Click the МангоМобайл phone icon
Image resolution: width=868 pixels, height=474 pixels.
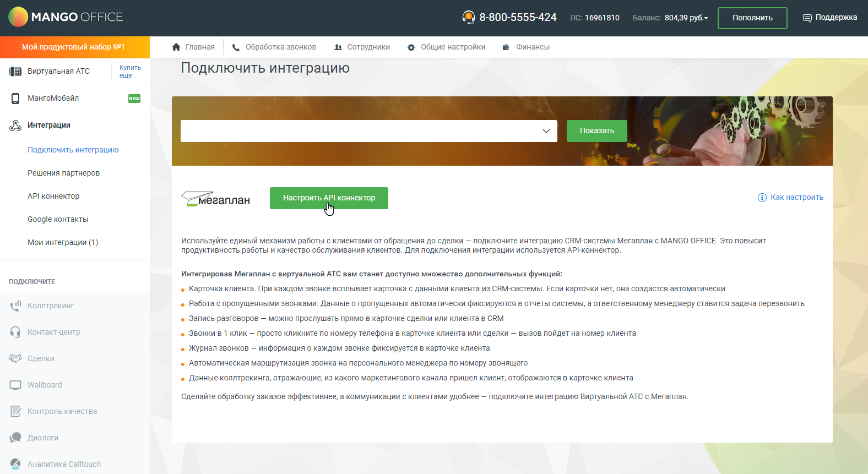coord(15,99)
